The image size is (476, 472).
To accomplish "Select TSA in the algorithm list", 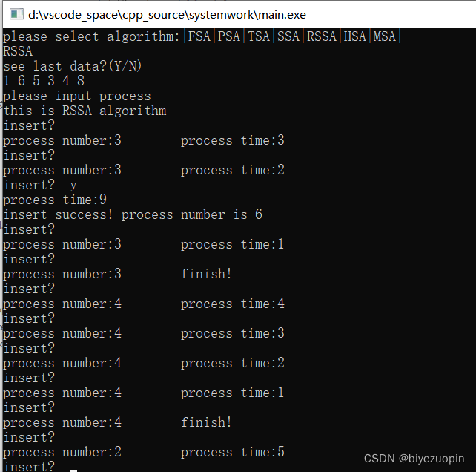I will [x=258, y=36].
